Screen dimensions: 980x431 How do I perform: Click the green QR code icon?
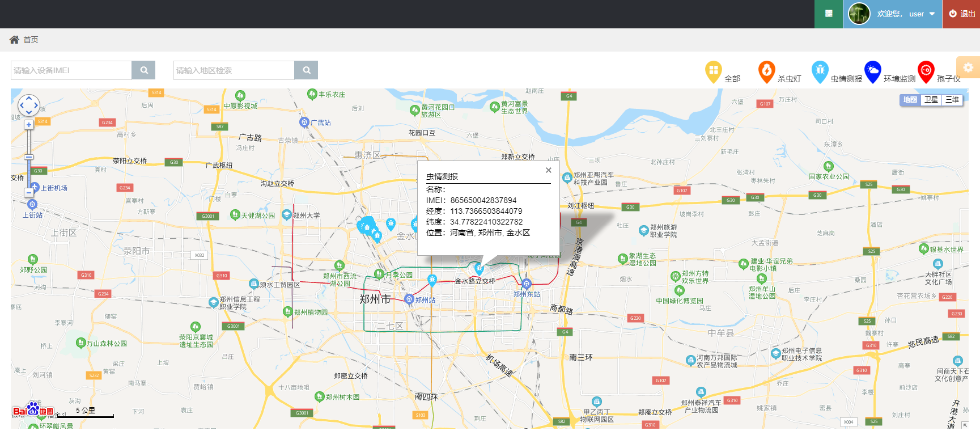coord(829,14)
